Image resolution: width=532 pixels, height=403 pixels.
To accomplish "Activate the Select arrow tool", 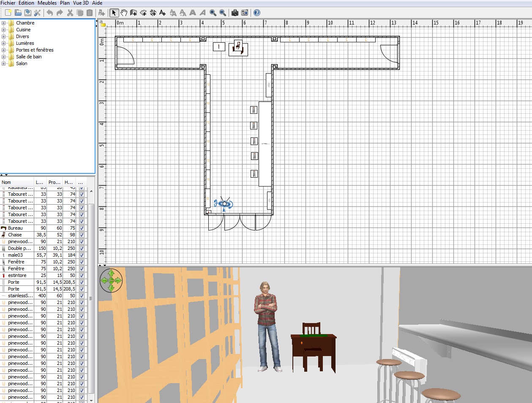I will pyautogui.click(x=114, y=13).
